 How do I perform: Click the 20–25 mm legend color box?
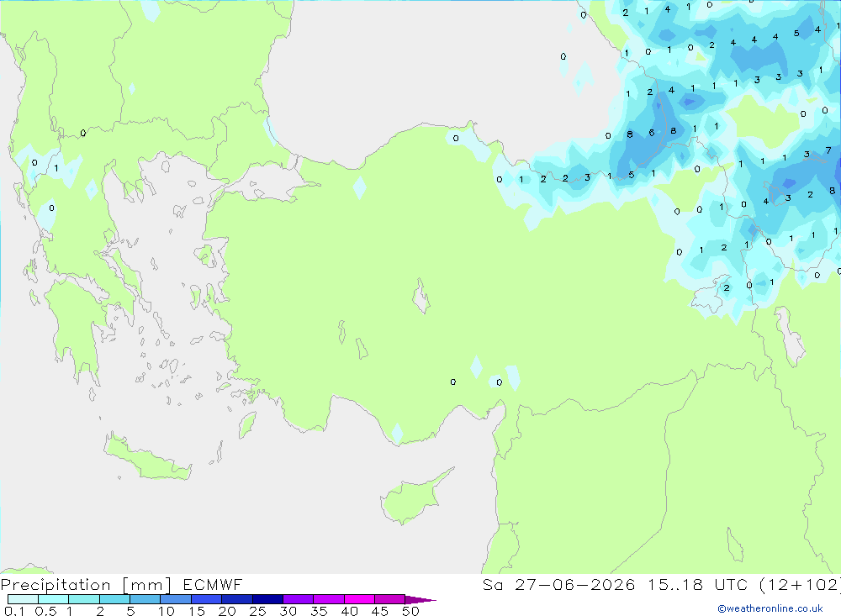coord(237,599)
